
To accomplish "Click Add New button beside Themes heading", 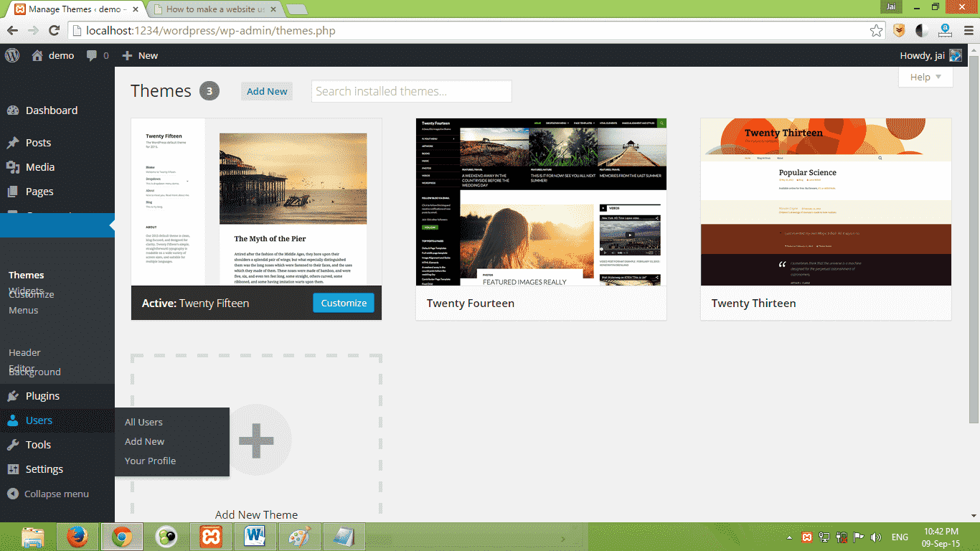I will point(267,91).
